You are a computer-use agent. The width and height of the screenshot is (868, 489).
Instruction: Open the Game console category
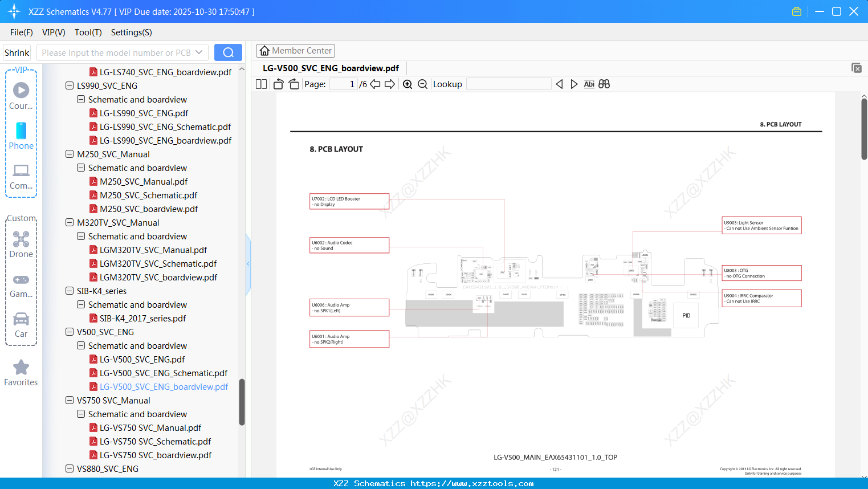21,286
